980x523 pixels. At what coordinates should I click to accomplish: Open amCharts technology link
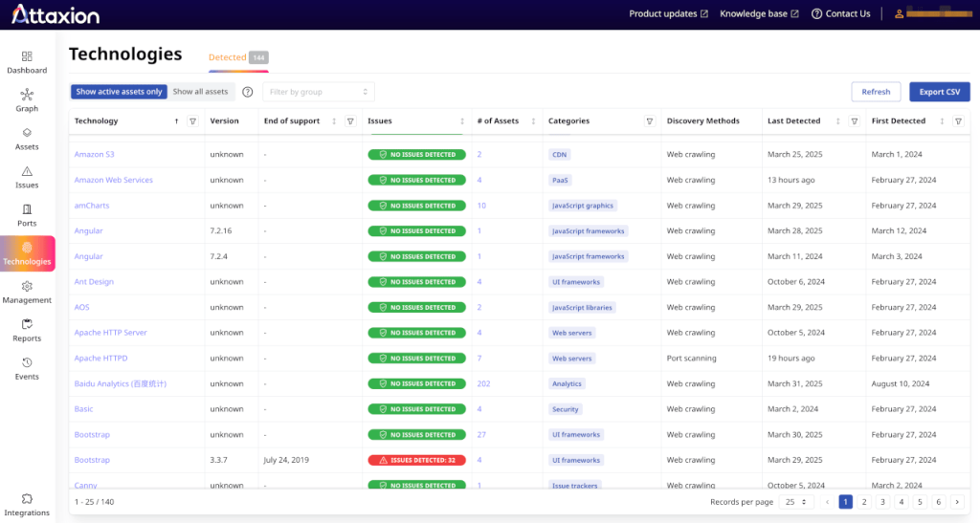click(x=92, y=206)
